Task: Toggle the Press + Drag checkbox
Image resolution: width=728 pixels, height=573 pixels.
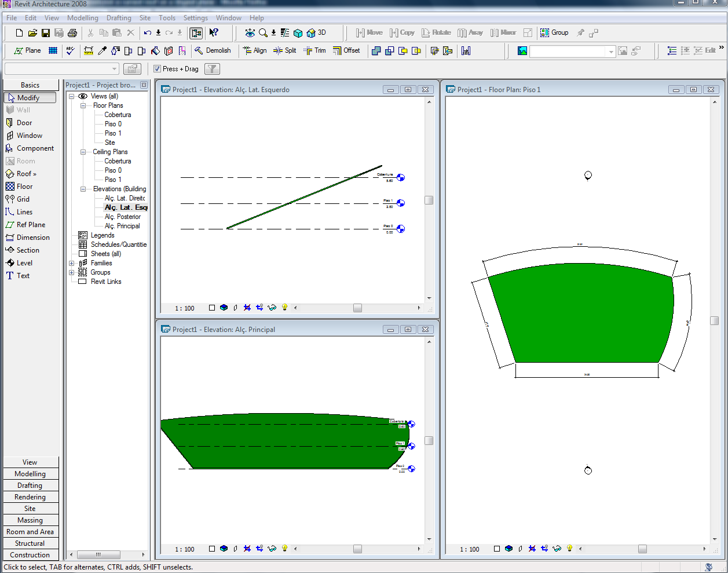Action: 157,69
